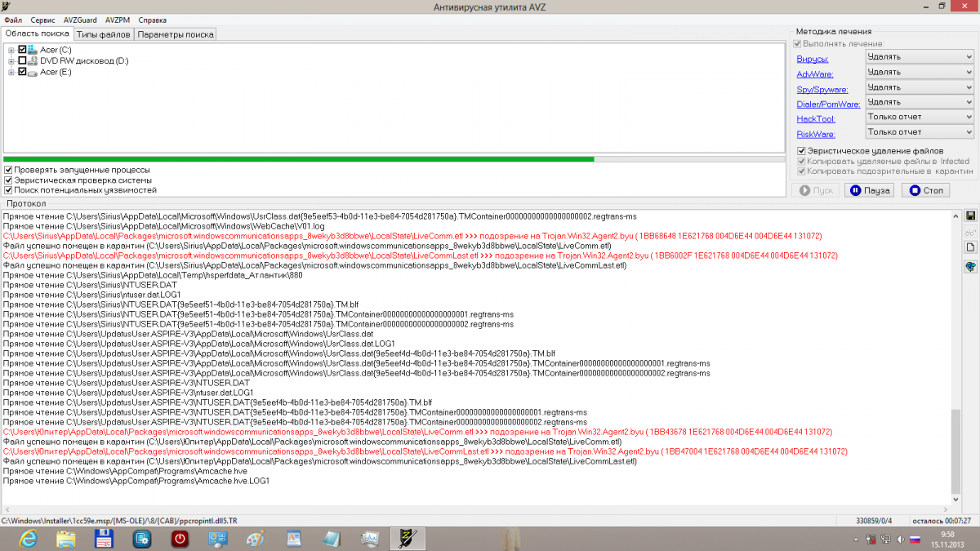
Task: Open WordPad from the taskbar
Action: tap(294, 539)
